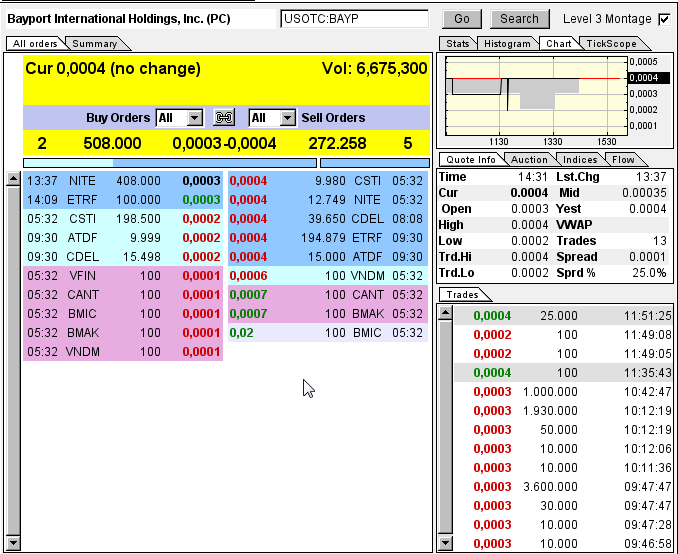Click the trade at 09:46:58
The height and width of the screenshot is (554, 678).
pyautogui.click(x=563, y=544)
